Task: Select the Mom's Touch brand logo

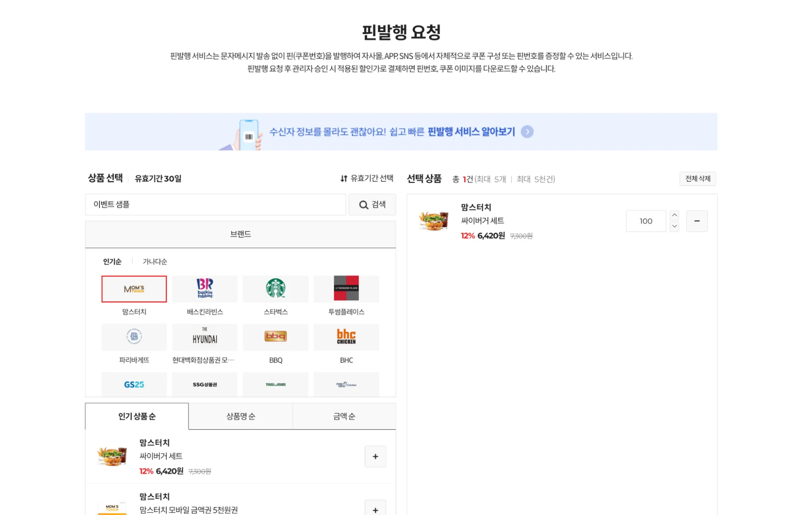Action: pos(134,289)
